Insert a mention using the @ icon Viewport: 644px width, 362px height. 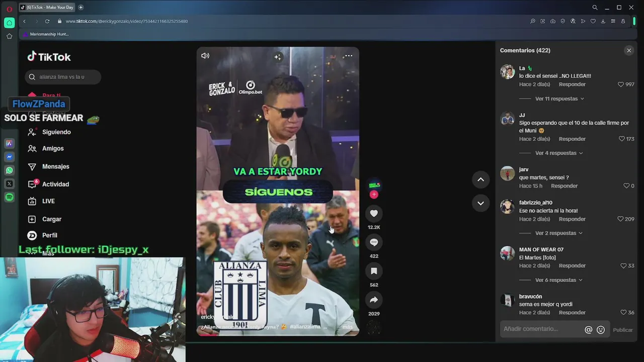click(x=588, y=330)
